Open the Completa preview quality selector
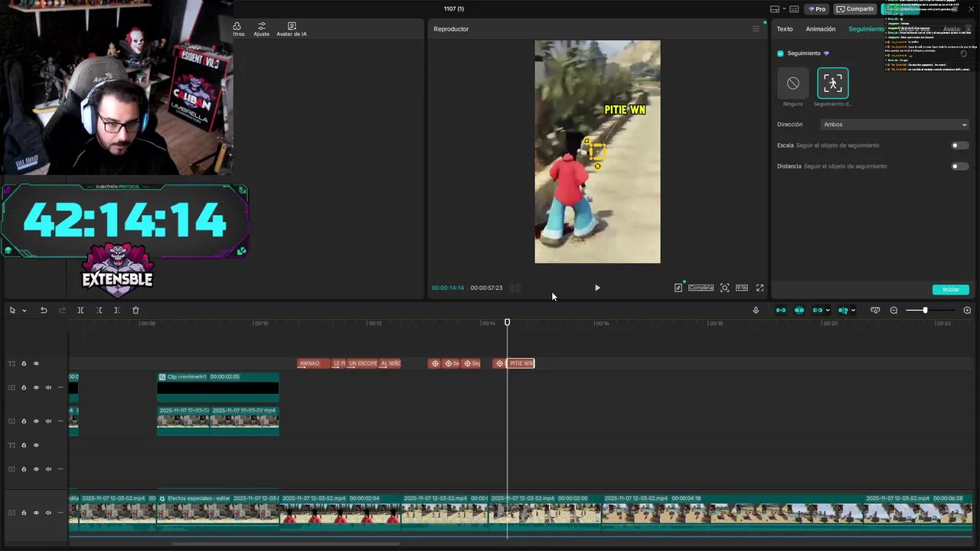This screenshot has height=551, width=980. click(701, 288)
